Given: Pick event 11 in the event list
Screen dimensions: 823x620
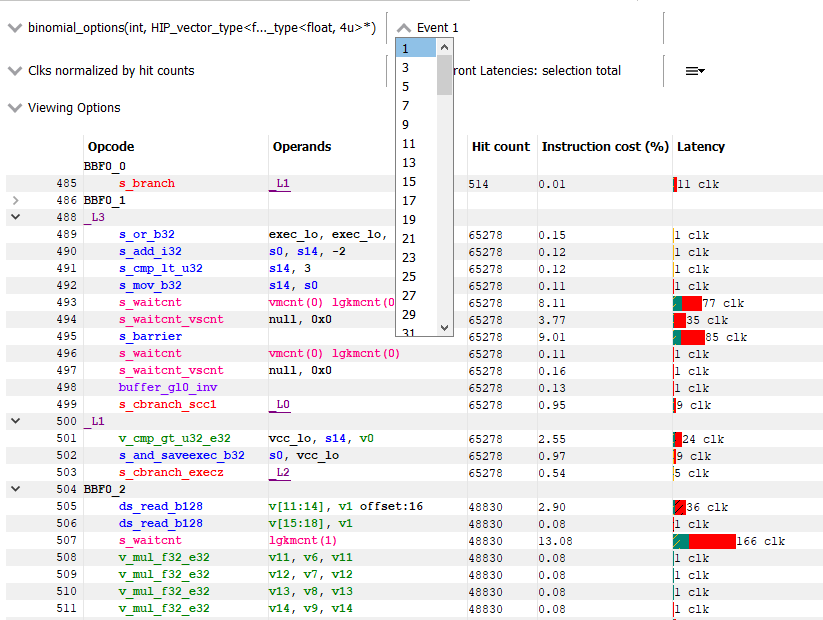Looking at the screenshot, I should [x=416, y=144].
